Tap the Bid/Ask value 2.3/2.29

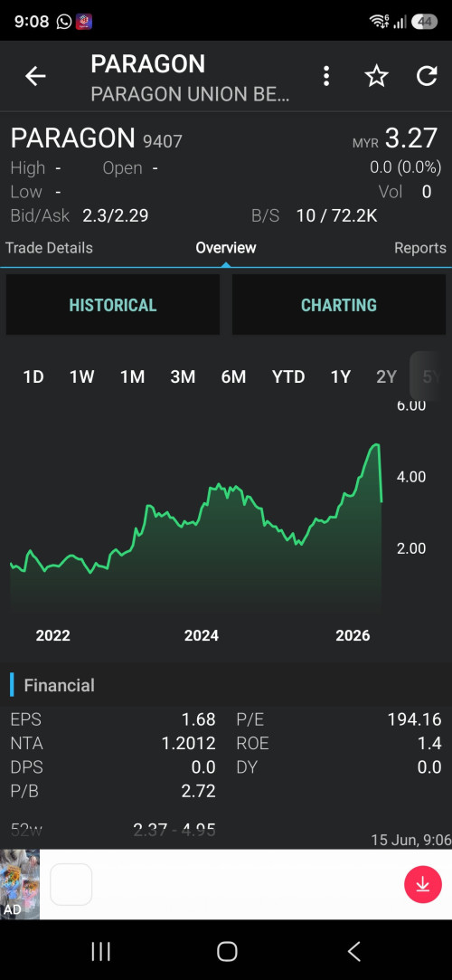coord(116,216)
